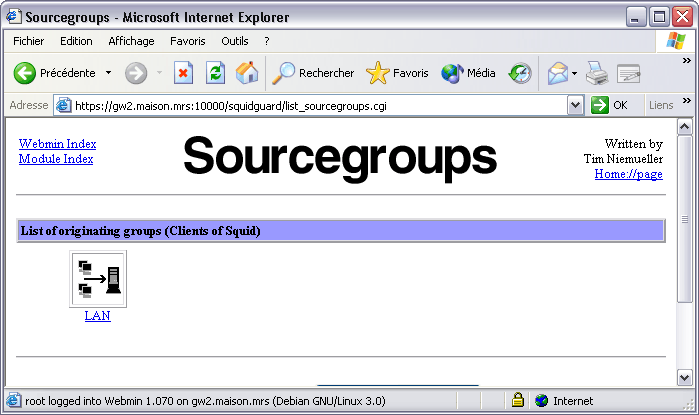Image resolution: width=699 pixels, height=415 pixels.
Task: Click the Liens toolbar label
Action: (x=661, y=105)
